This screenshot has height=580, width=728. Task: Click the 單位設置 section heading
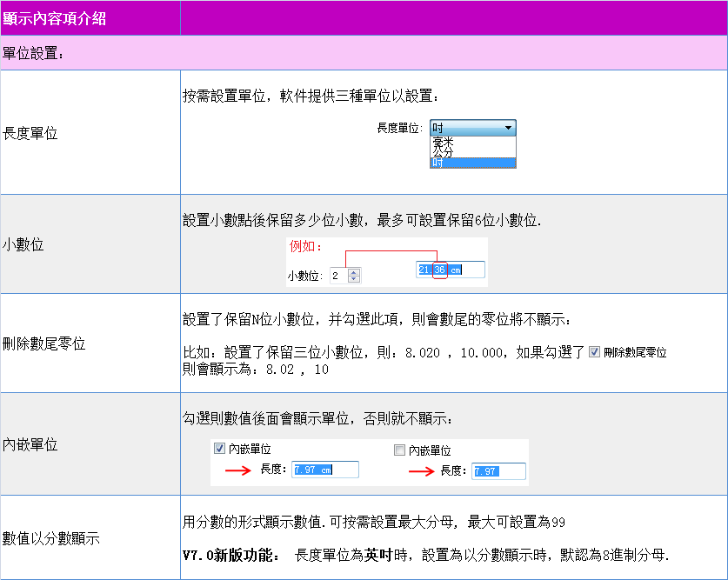33,53
